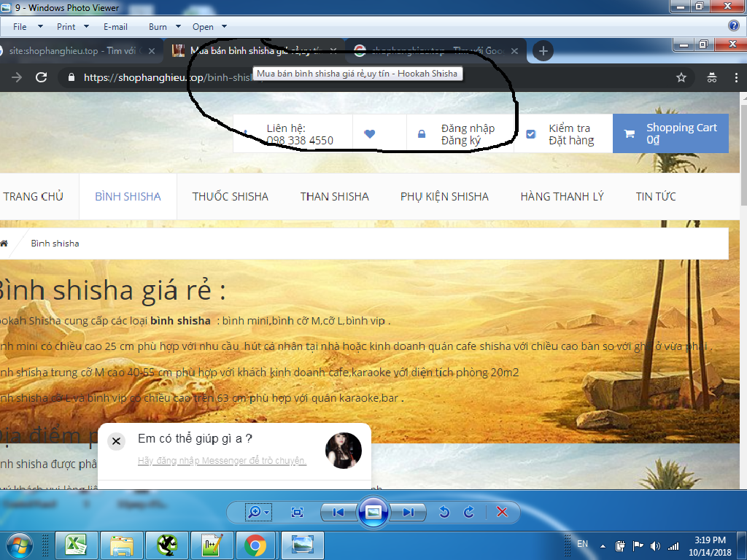The image size is (747, 560).
Task: Show hidden tray icons arrow
Action: point(603,546)
